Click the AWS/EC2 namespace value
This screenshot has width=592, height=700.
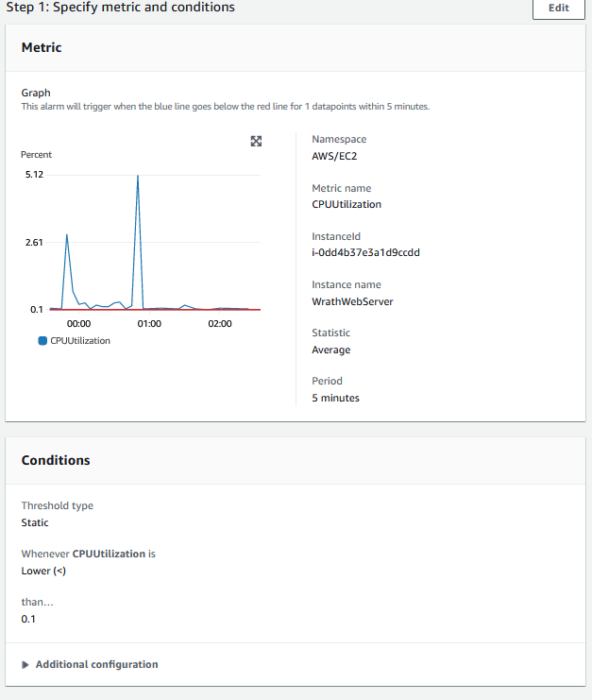(336, 156)
